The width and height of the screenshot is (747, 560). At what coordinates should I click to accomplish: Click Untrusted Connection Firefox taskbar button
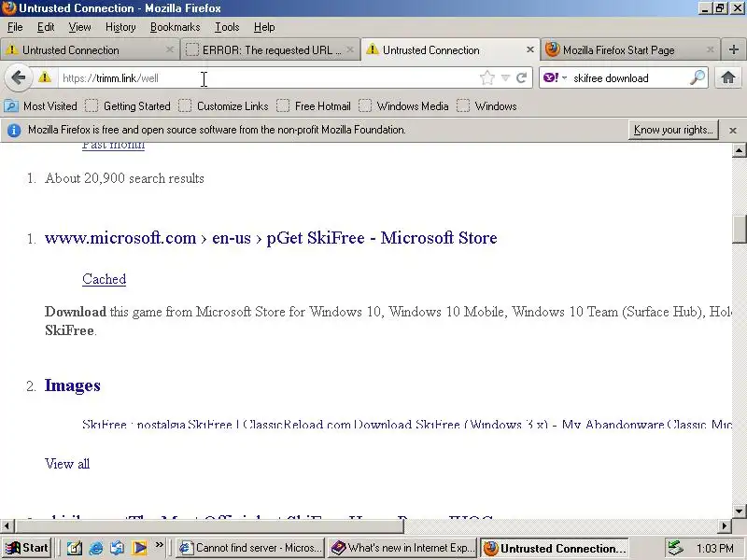pyautogui.click(x=554, y=548)
